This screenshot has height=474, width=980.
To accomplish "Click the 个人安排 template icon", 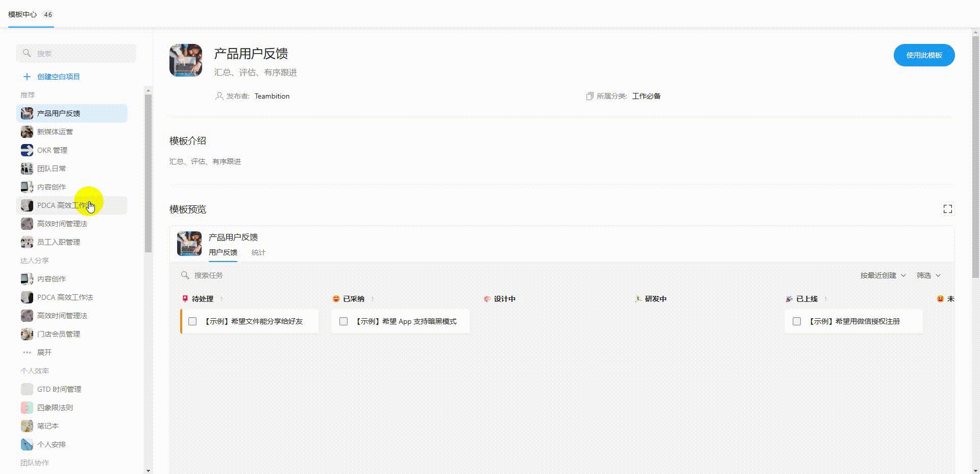I will tap(27, 444).
